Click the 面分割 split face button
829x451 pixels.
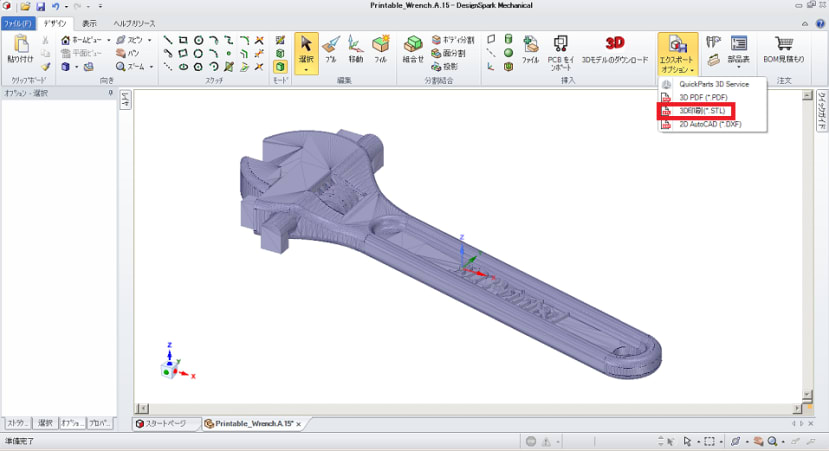tap(448, 53)
